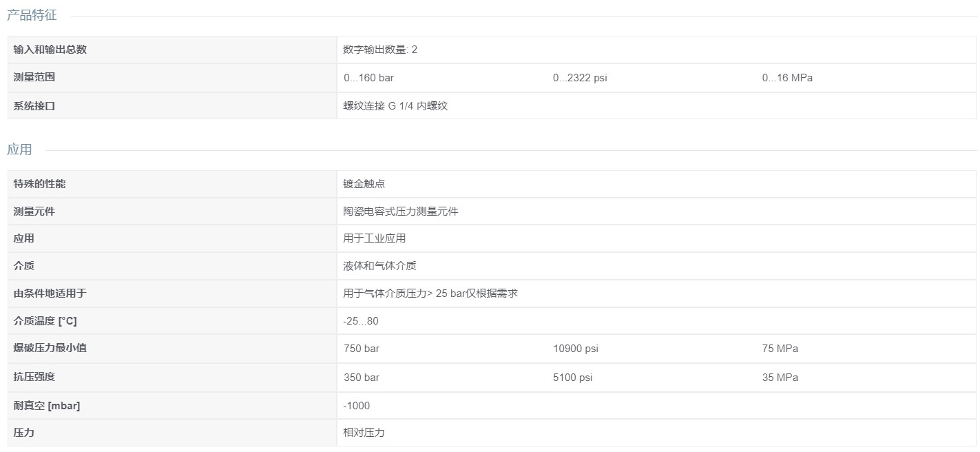Screen dimensions: 980x452
Task: Click the 5100 psi pressure rating value
Action: coord(572,378)
